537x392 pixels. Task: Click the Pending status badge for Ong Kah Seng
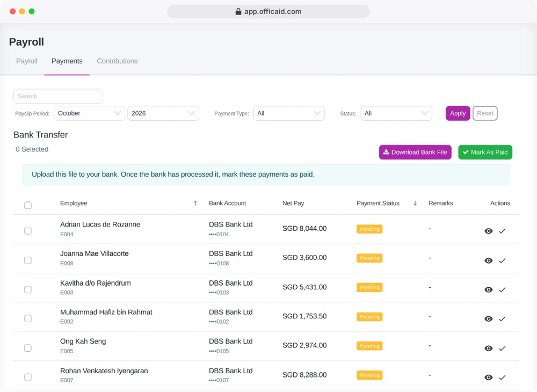pos(369,346)
